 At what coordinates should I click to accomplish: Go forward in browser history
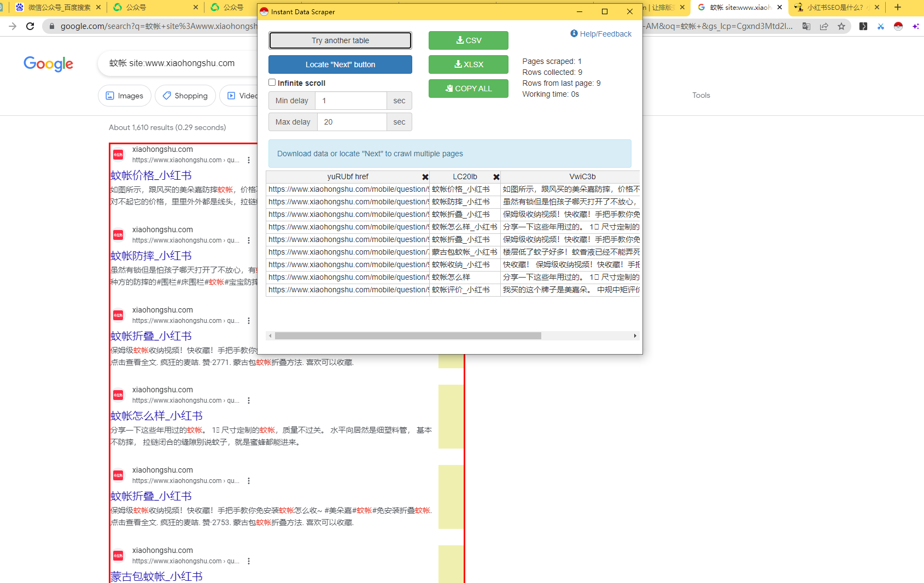13,26
